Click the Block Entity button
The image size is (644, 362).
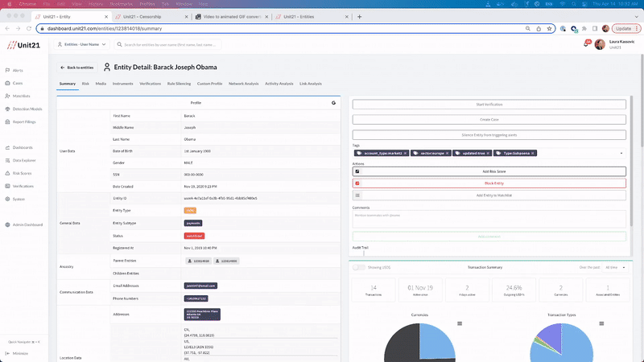pos(489,183)
